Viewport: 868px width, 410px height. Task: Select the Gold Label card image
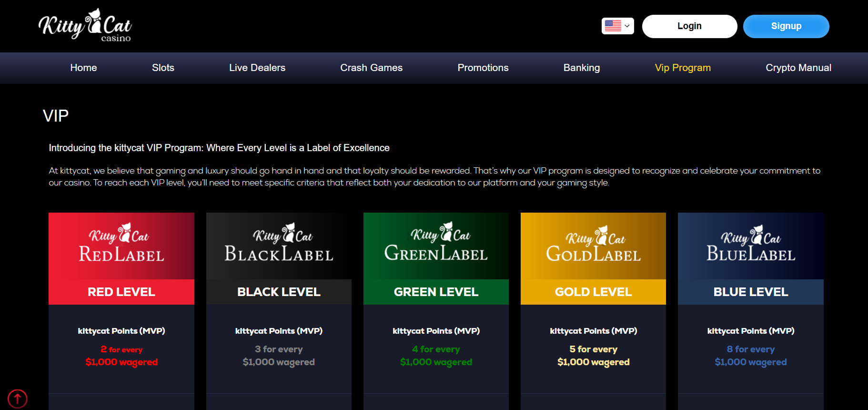(593, 244)
